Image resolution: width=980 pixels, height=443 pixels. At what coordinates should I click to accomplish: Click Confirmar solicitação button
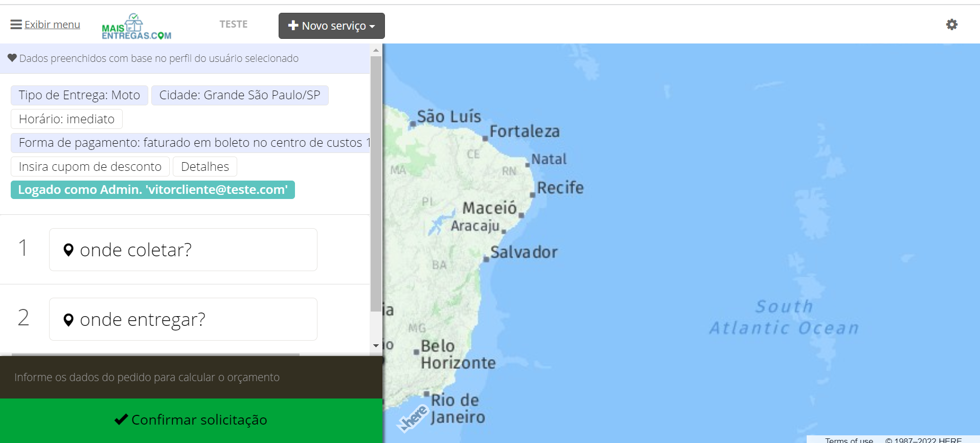pos(191,420)
